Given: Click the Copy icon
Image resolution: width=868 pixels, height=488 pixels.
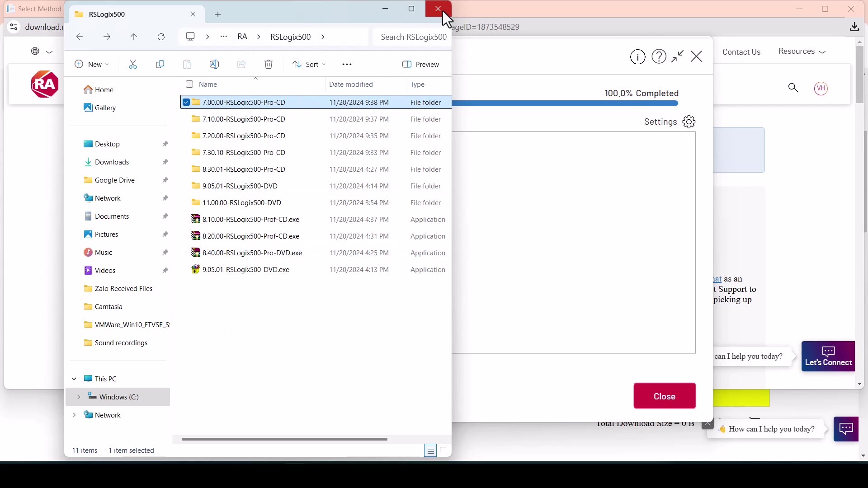Looking at the screenshot, I should (160, 64).
